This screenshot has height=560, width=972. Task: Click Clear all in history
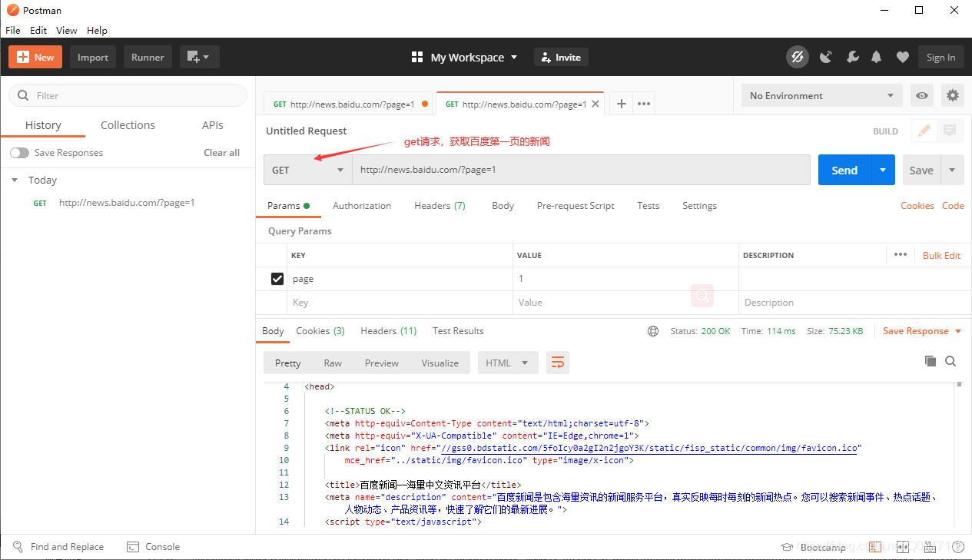pos(221,153)
